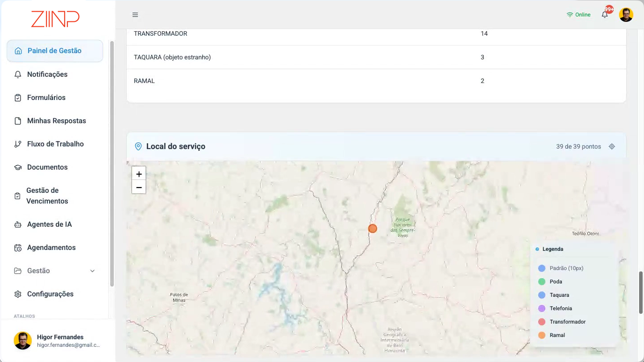Click the Minhas Respostas document icon
The height and width of the screenshot is (362, 644).
point(18,121)
